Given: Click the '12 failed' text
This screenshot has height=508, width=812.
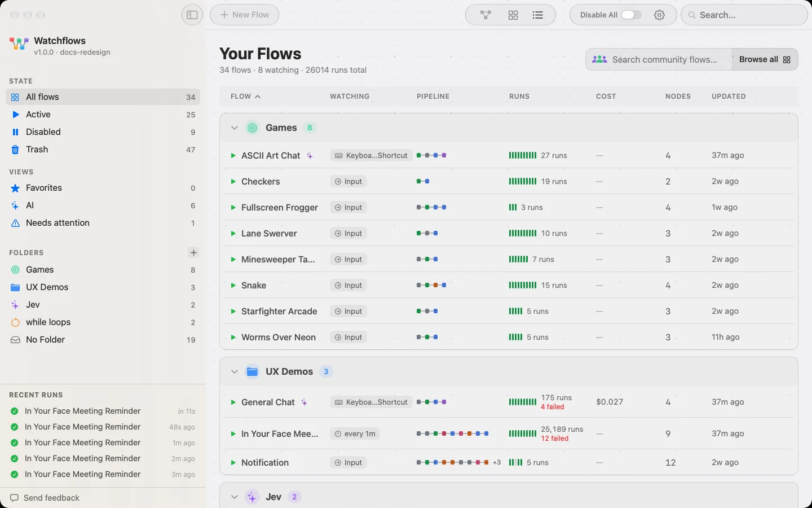Looking at the screenshot, I should coord(555,439).
